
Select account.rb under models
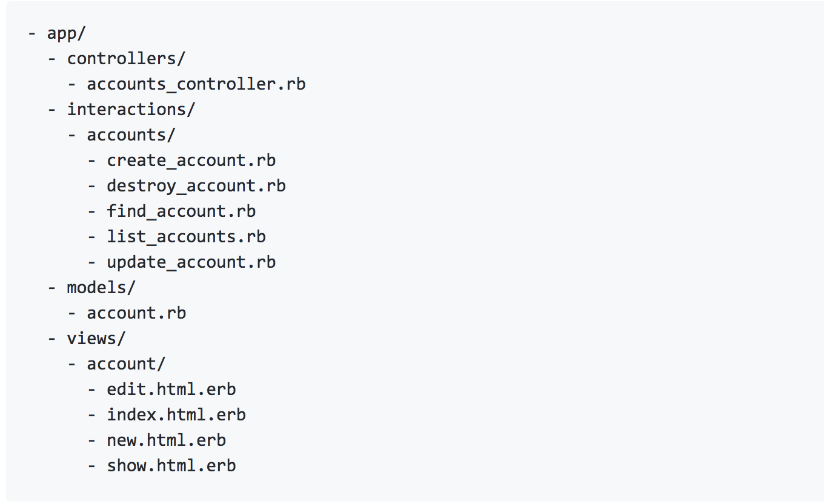pyautogui.click(x=136, y=313)
